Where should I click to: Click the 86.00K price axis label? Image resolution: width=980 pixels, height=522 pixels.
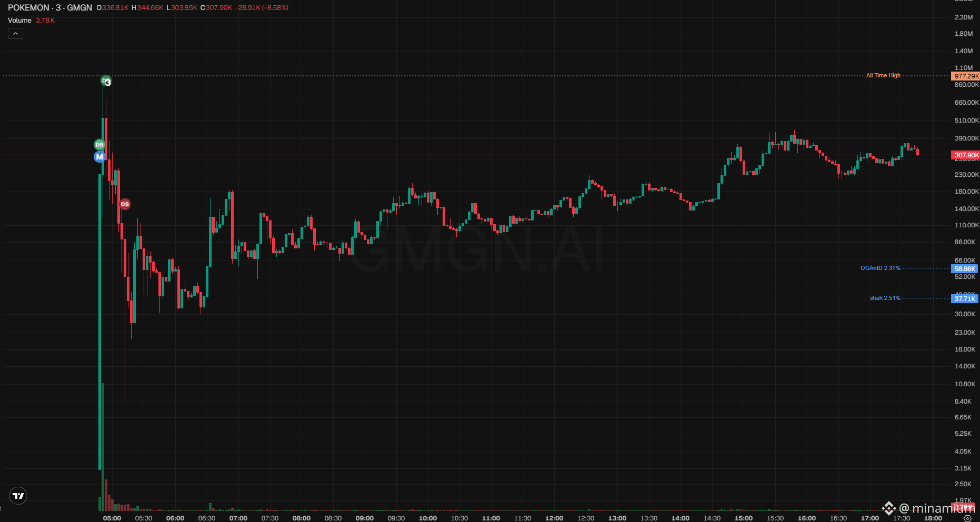(x=965, y=242)
